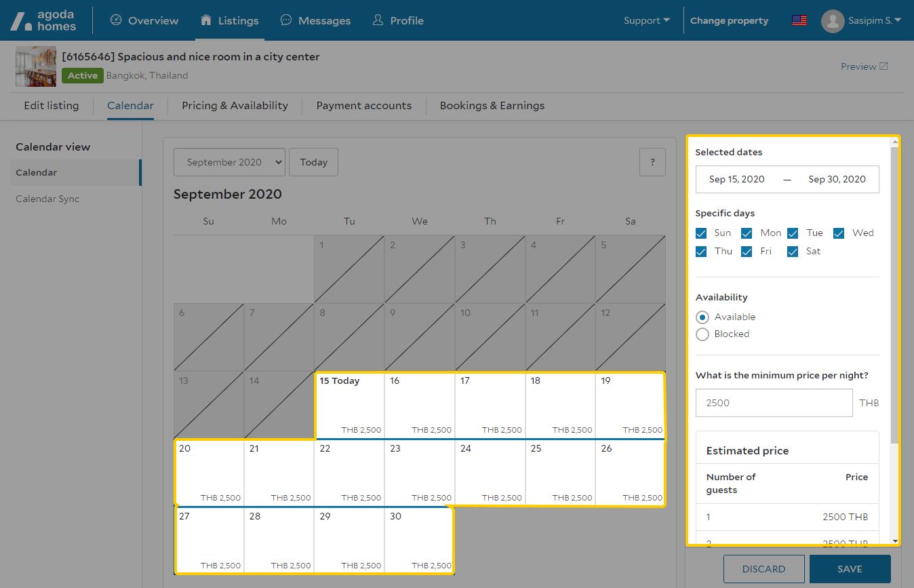Open the Bookings & Earnings tab
The width and height of the screenshot is (914, 588).
[492, 106]
